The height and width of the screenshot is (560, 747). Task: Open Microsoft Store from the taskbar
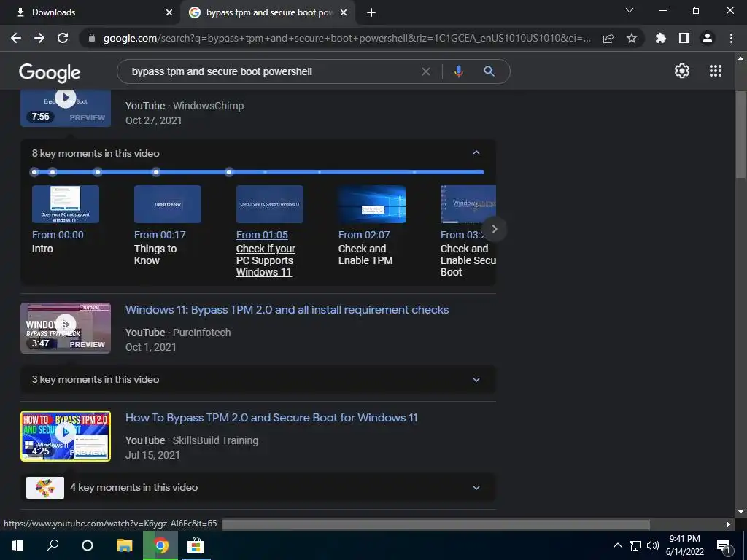click(196, 545)
